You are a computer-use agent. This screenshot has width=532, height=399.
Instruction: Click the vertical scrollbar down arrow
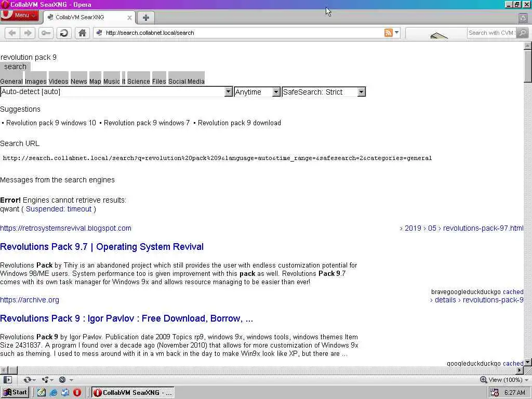click(x=528, y=362)
